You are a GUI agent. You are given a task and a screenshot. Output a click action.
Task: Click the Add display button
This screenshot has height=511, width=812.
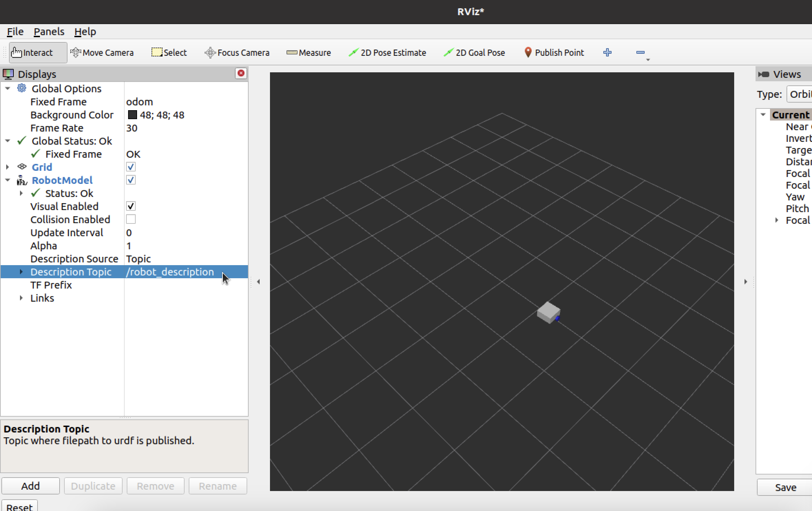point(31,486)
